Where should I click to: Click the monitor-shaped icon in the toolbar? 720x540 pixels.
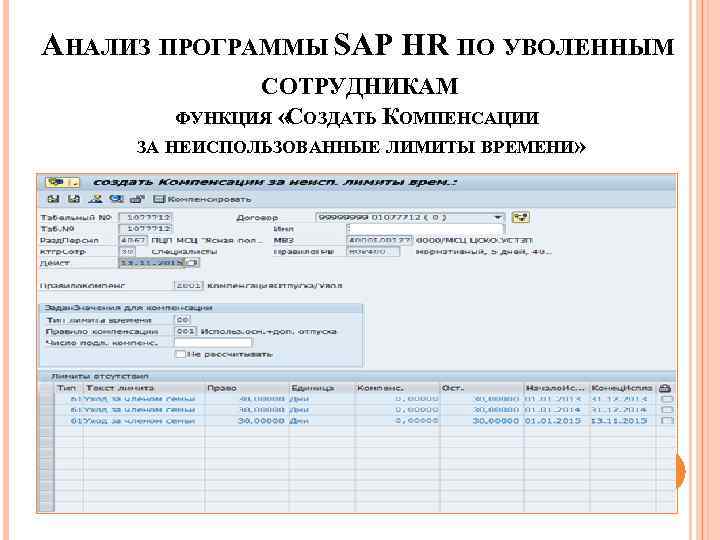[x=116, y=199]
